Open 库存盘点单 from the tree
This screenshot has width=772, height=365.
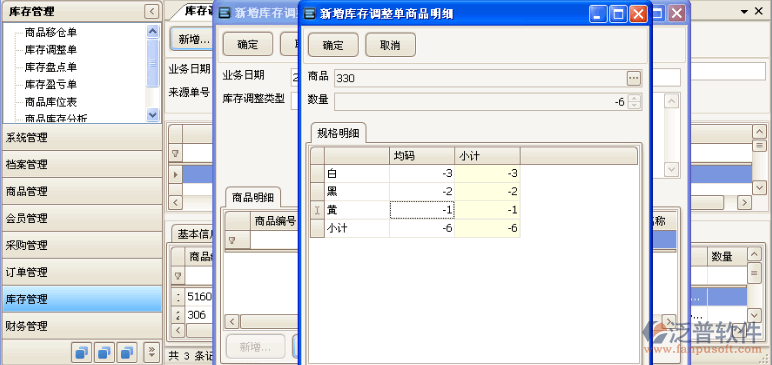(51, 67)
